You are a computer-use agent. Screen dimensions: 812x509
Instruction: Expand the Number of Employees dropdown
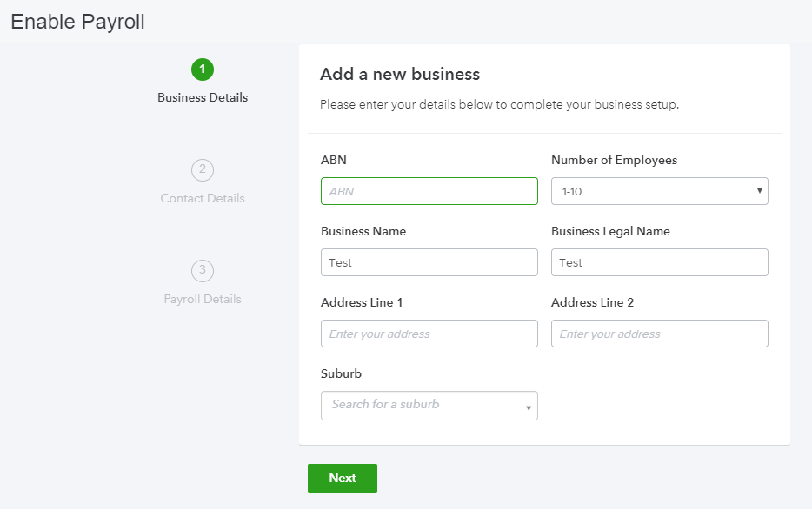tap(659, 191)
